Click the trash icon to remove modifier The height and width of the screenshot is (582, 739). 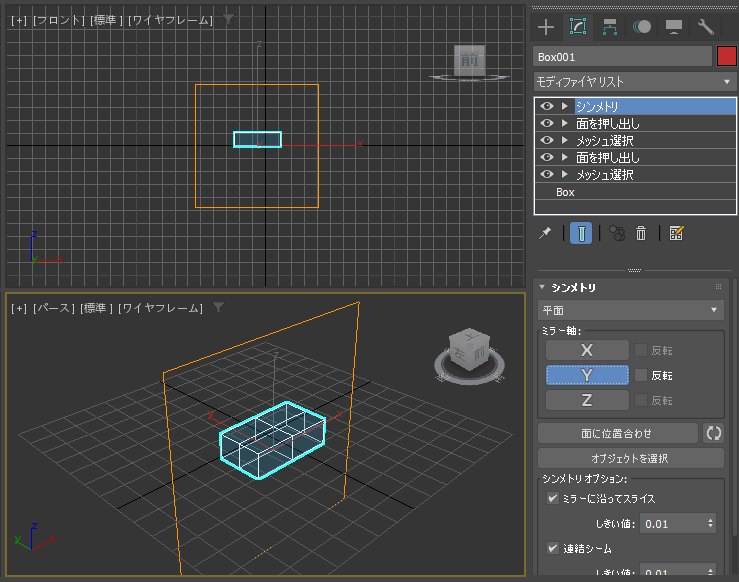tap(641, 233)
